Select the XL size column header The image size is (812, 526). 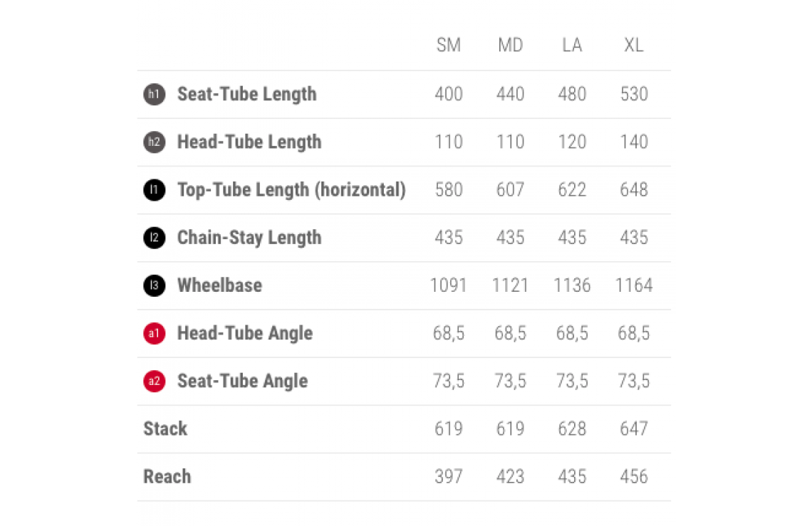(x=633, y=46)
